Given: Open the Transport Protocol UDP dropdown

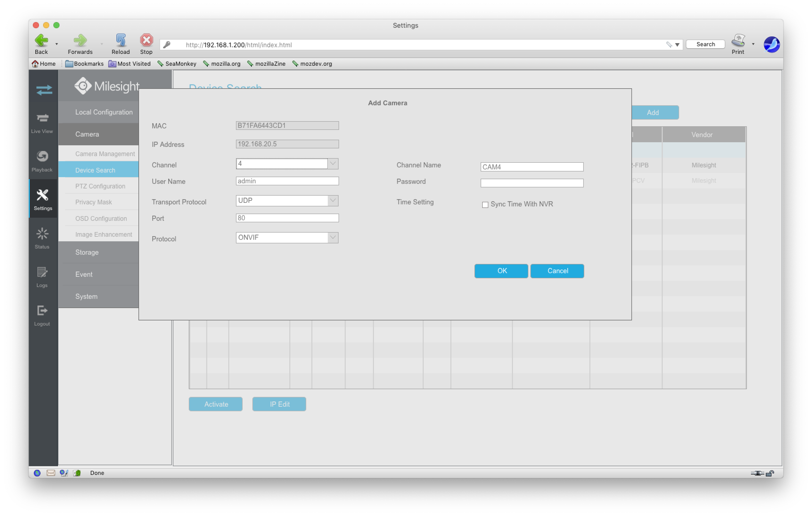Looking at the screenshot, I should (332, 200).
